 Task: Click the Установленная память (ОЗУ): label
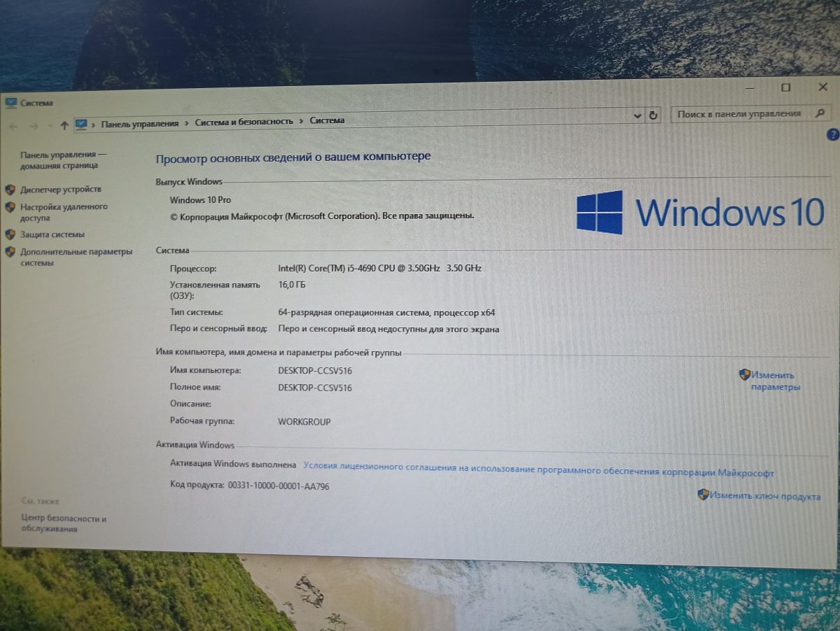pos(215,290)
